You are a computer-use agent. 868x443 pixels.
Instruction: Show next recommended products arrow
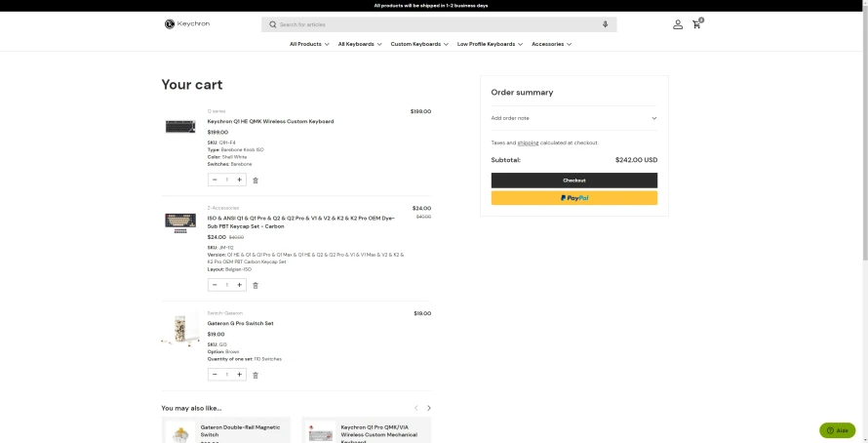428,408
